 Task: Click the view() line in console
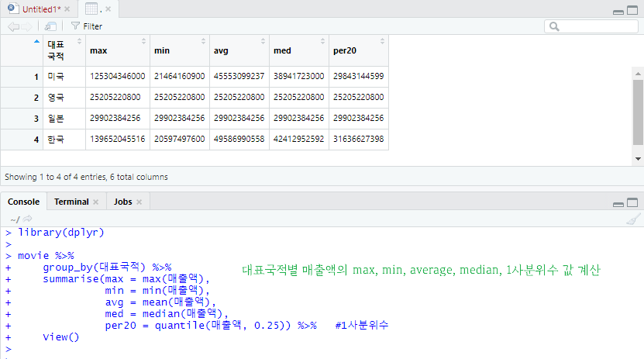coord(60,337)
